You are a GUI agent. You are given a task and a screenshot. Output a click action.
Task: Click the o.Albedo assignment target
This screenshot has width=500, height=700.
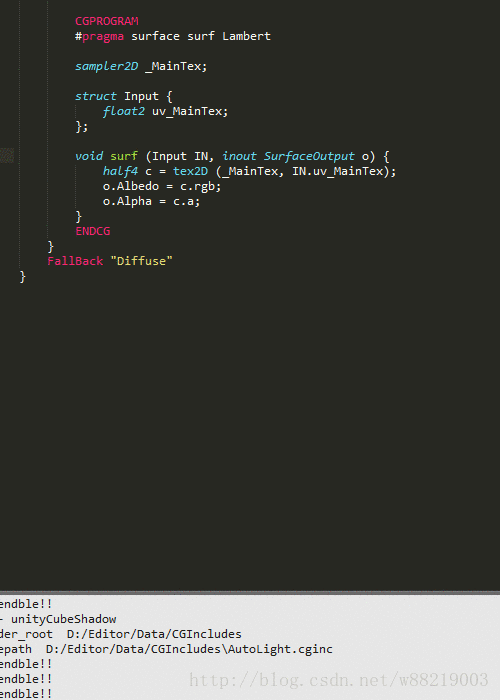coord(131,186)
